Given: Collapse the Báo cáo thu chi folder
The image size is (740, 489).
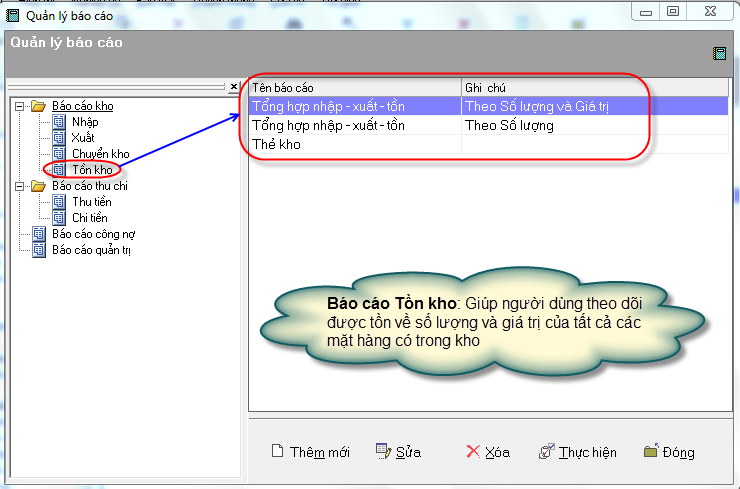Looking at the screenshot, I should pyautogui.click(x=20, y=186).
